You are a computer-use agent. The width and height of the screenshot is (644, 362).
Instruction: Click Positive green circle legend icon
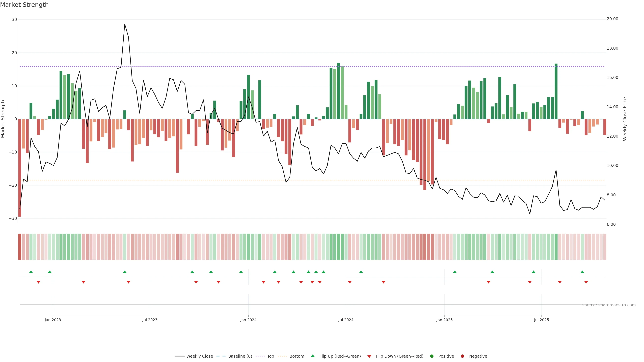pos(432,356)
